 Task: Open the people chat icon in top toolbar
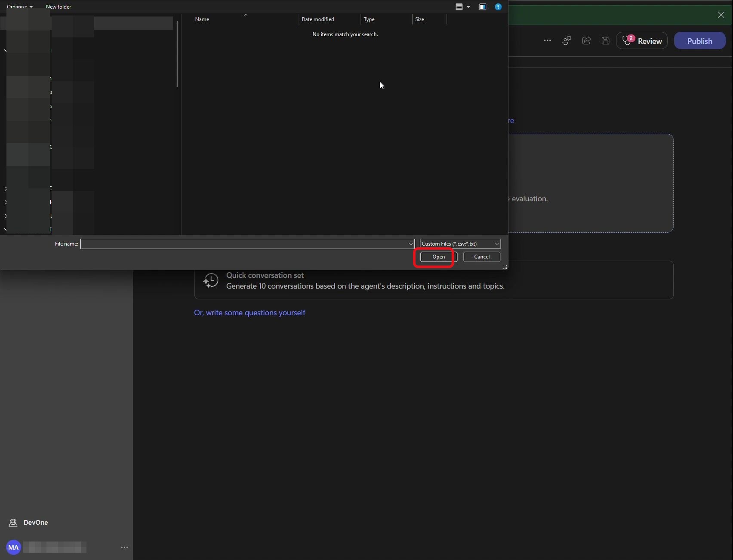coord(567,41)
